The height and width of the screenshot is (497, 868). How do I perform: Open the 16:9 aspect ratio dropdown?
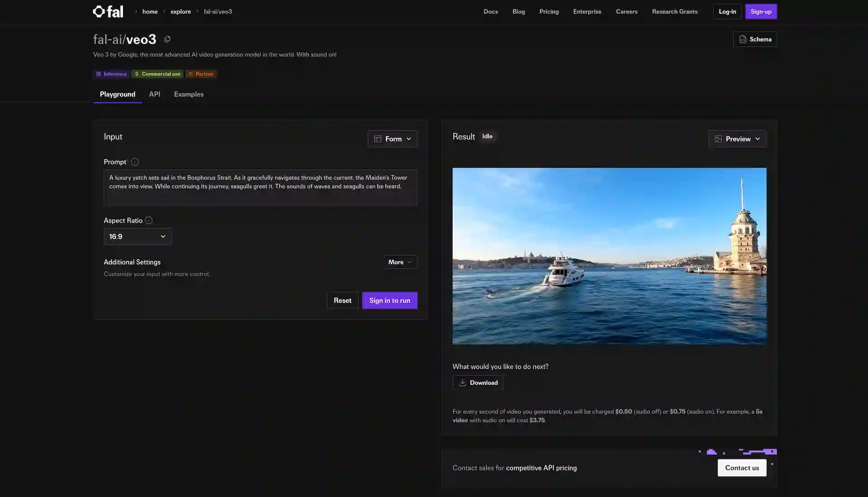(137, 237)
